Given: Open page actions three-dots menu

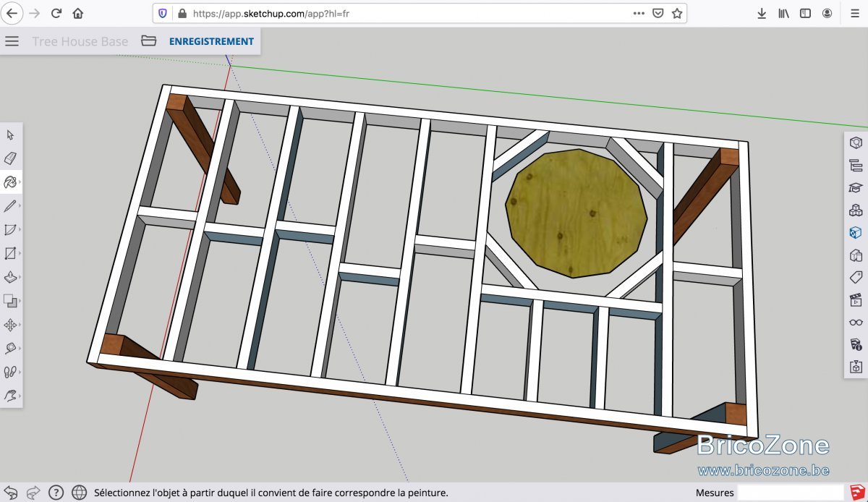Looking at the screenshot, I should (x=639, y=13).
